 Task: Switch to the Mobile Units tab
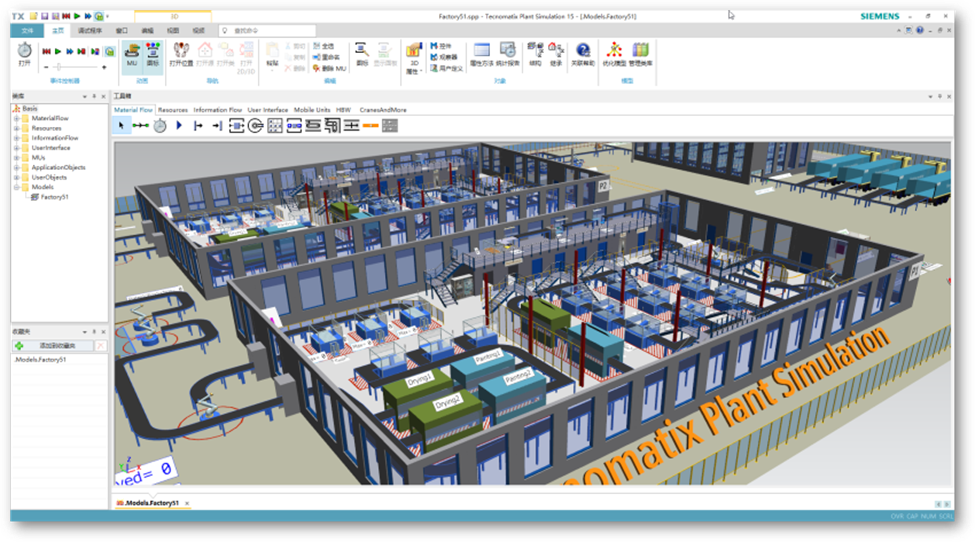[312, 109]
